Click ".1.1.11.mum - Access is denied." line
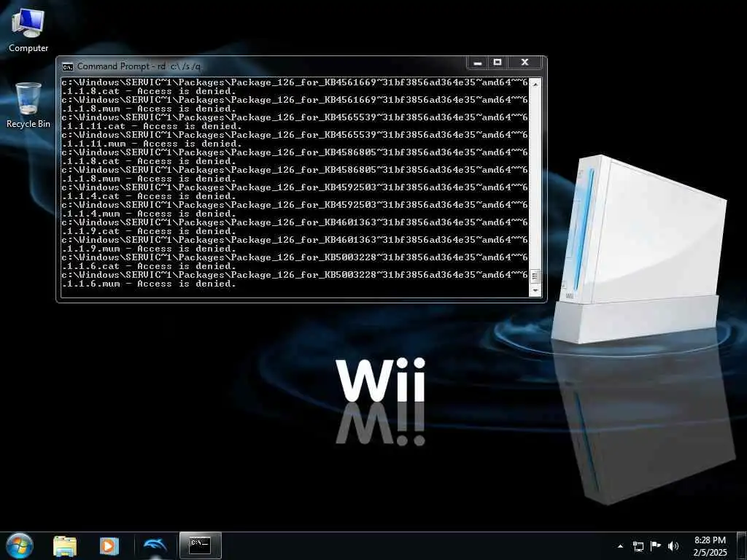747x560 pixels. click(152, 144)
